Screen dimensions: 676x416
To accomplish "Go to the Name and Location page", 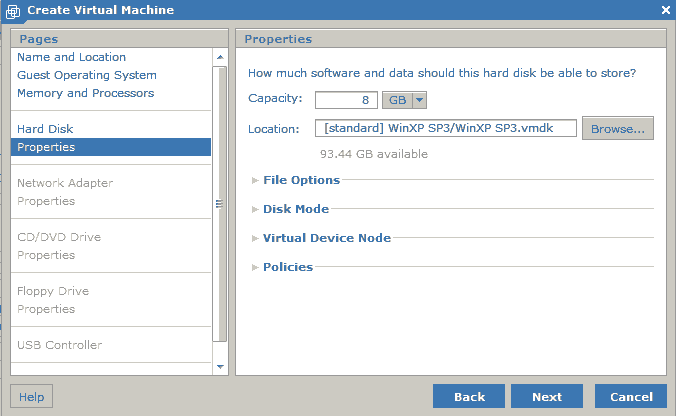I will coord(72,57).
